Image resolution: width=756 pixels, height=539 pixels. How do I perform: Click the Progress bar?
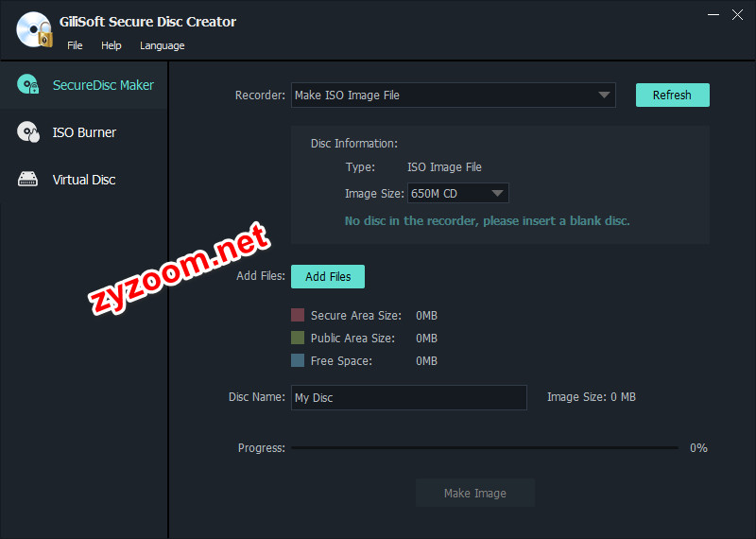point(485,448)
